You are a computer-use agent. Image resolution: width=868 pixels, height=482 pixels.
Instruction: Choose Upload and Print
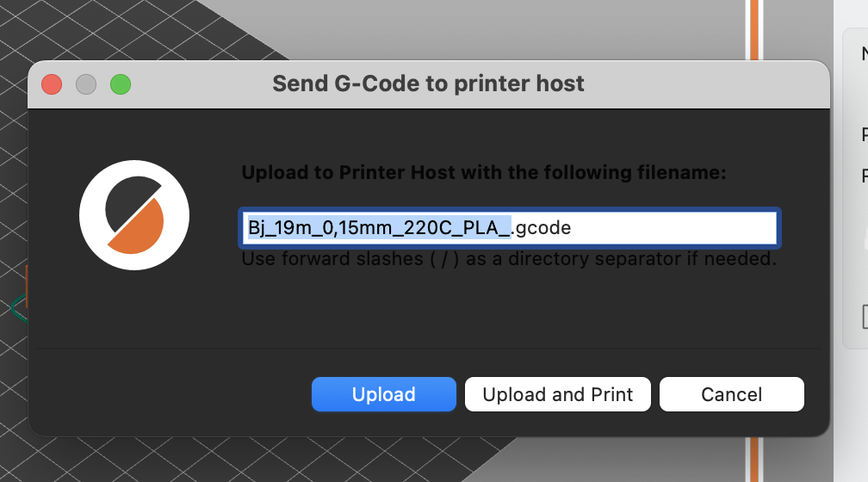tap(557, 394)
